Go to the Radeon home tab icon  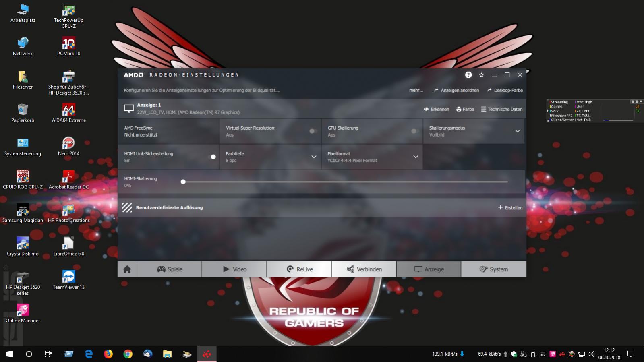coord(127,269)
